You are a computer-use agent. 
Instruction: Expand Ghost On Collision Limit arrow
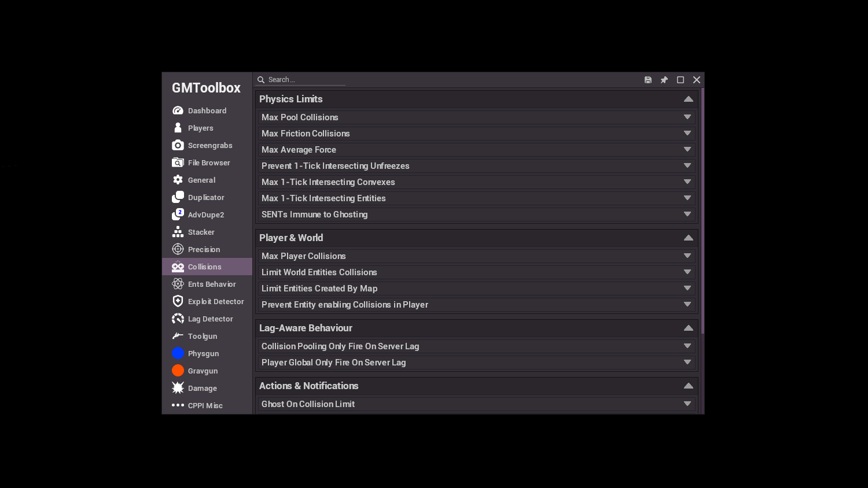pos(687,404)
